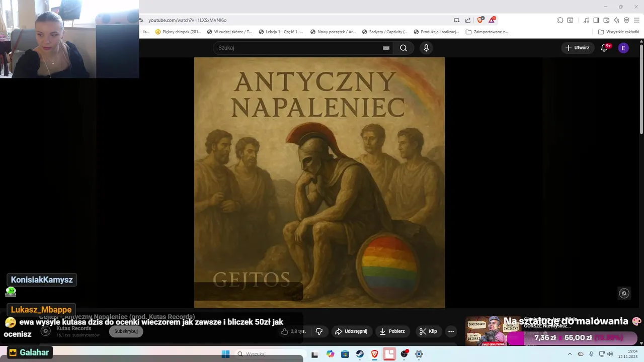Open Microsoft Store from taskbar
Image resolution: width=644 pixels, height=362 pixels.
[345, 354]
